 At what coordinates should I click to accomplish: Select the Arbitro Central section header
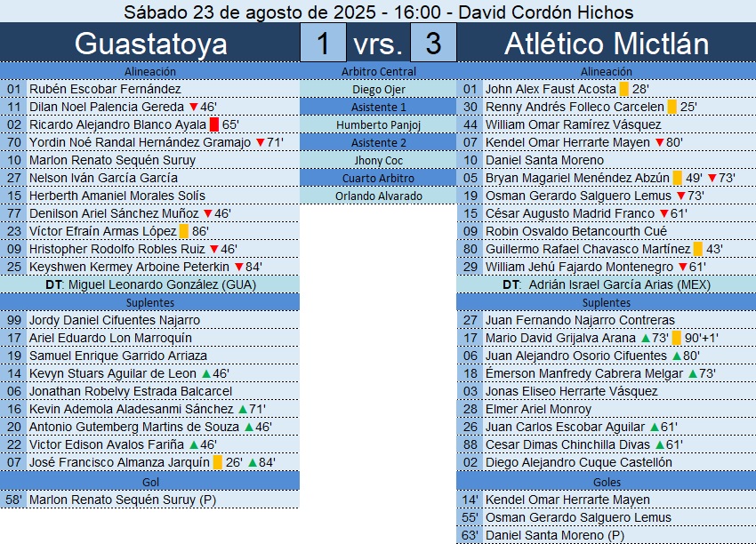point(379,71)
